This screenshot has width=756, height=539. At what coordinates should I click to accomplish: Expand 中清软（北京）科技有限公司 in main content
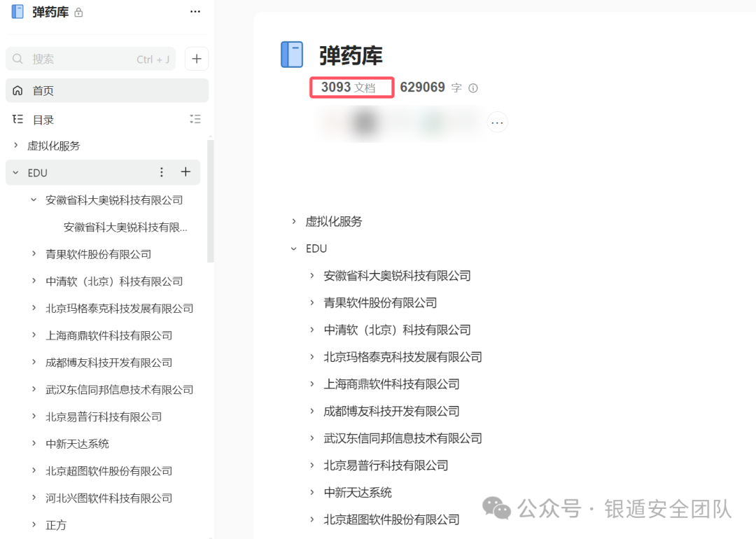tap(312, 329)
